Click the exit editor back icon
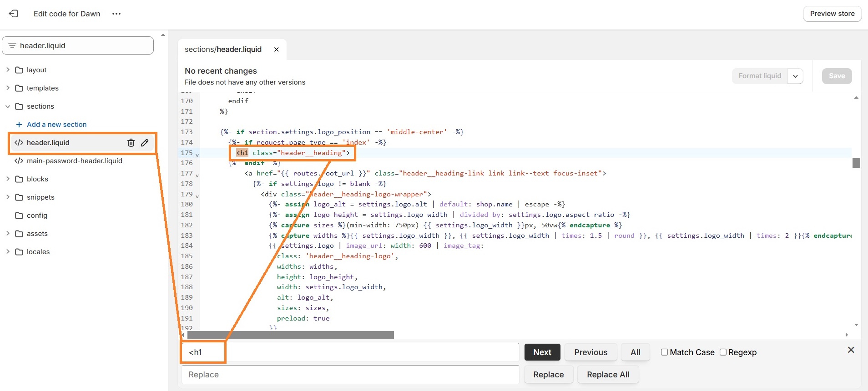This screenshot has height=391, width=868. (x=14, y=14)
